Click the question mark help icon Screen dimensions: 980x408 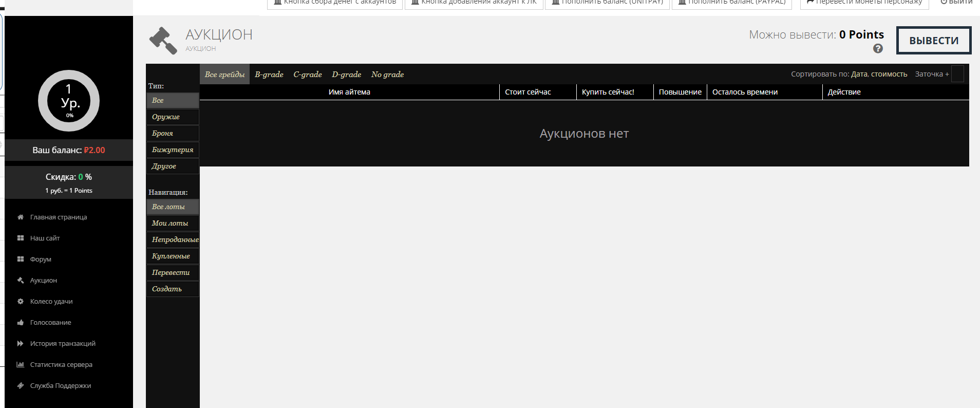[878, 48]
